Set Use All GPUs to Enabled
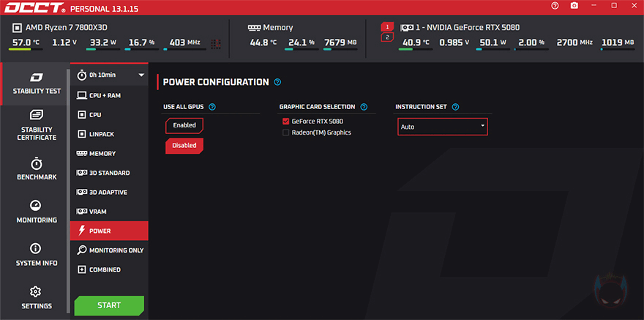The height and width of the screenshot is (320, 644). [x=184, y=125]
